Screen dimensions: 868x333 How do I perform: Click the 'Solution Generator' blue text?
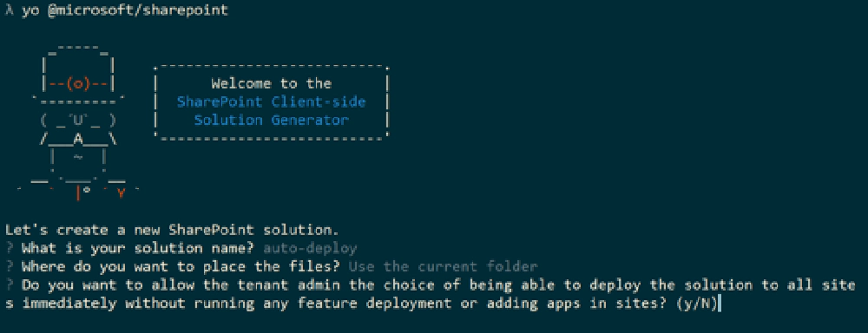point(271,120)
